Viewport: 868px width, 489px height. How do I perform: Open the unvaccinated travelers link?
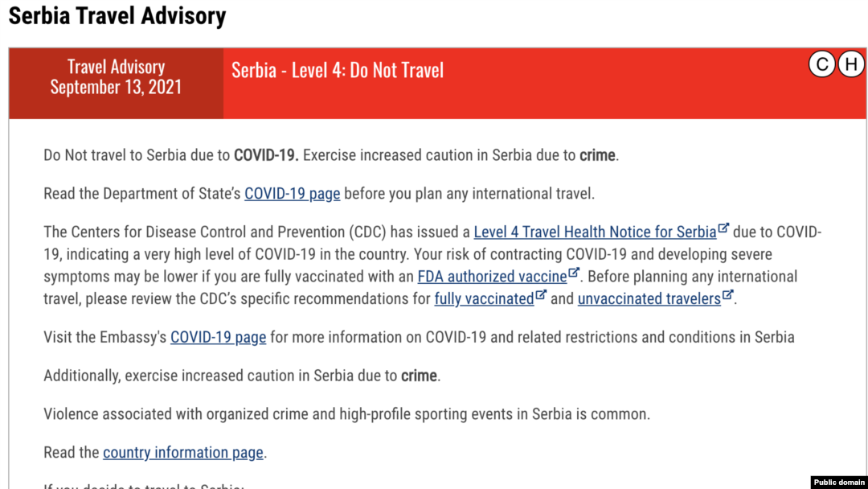point(649,298)
